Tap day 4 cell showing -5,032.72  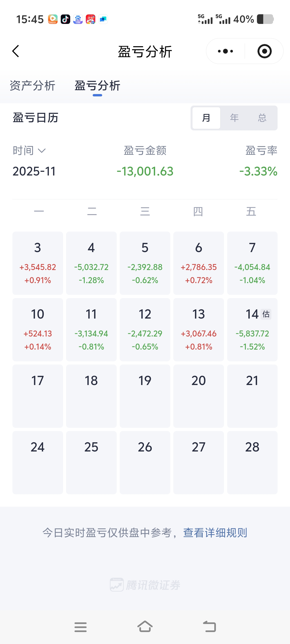point(91,263)
